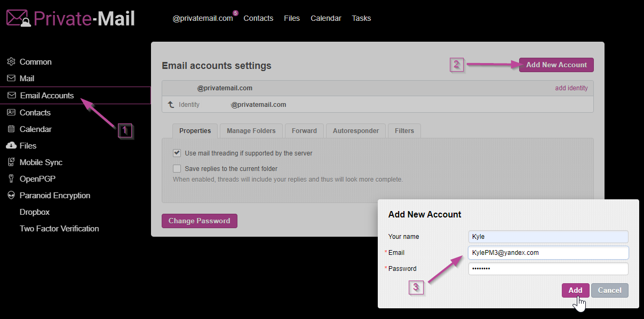Image resolution: width=644 pixels, height=319 pixels.
Task: Disable mail threading checkbox
Action: click(177, 153)
